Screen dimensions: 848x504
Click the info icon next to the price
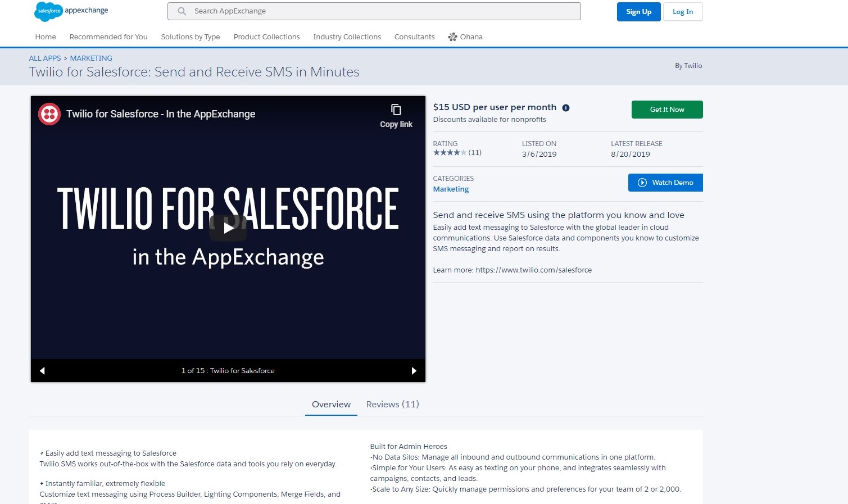(x=566, y=107)
